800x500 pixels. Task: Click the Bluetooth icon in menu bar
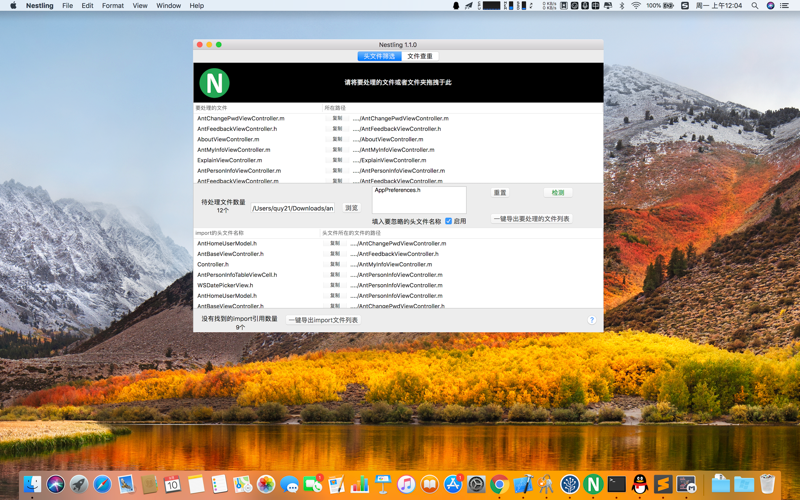622,6
